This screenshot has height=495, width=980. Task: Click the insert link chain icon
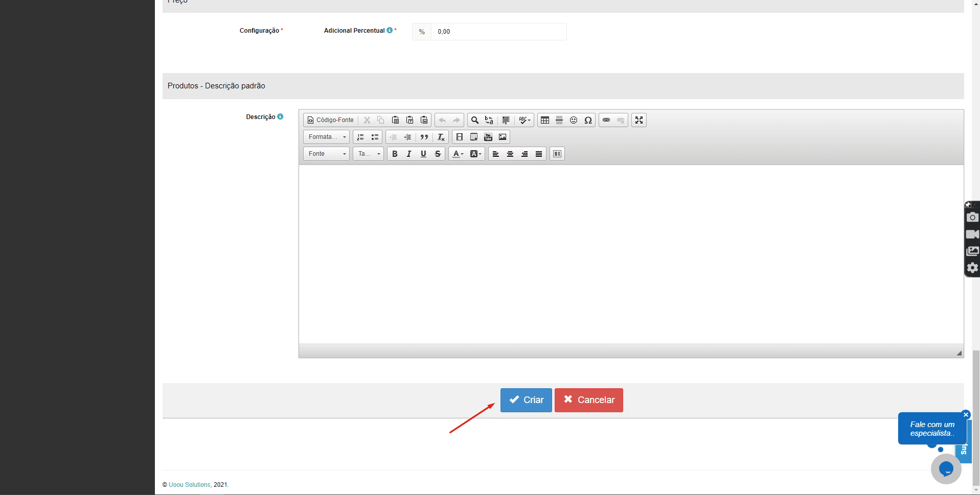(606, 120)
